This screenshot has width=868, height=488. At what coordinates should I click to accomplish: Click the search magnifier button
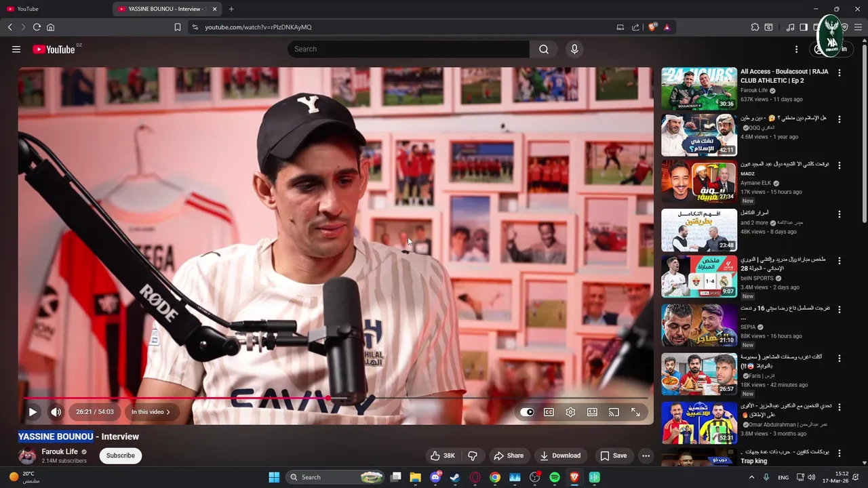pyautogui.click(x=544, y=49)
